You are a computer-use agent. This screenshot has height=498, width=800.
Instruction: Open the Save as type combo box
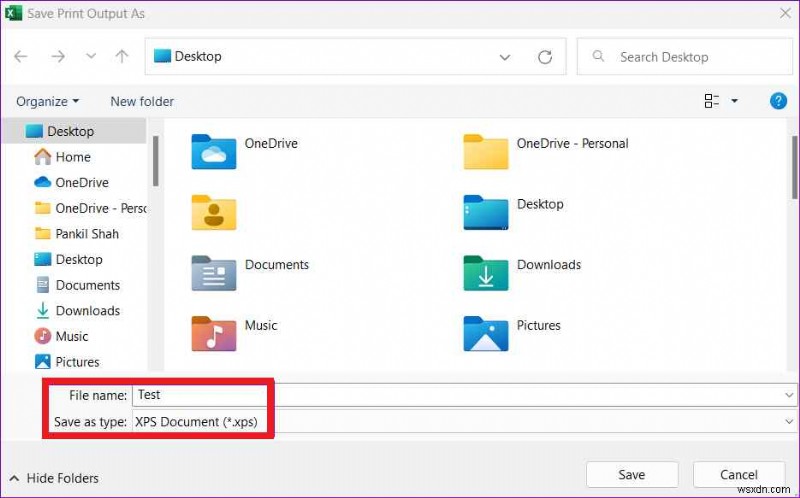pyautogui.click(x=464, y=421)
